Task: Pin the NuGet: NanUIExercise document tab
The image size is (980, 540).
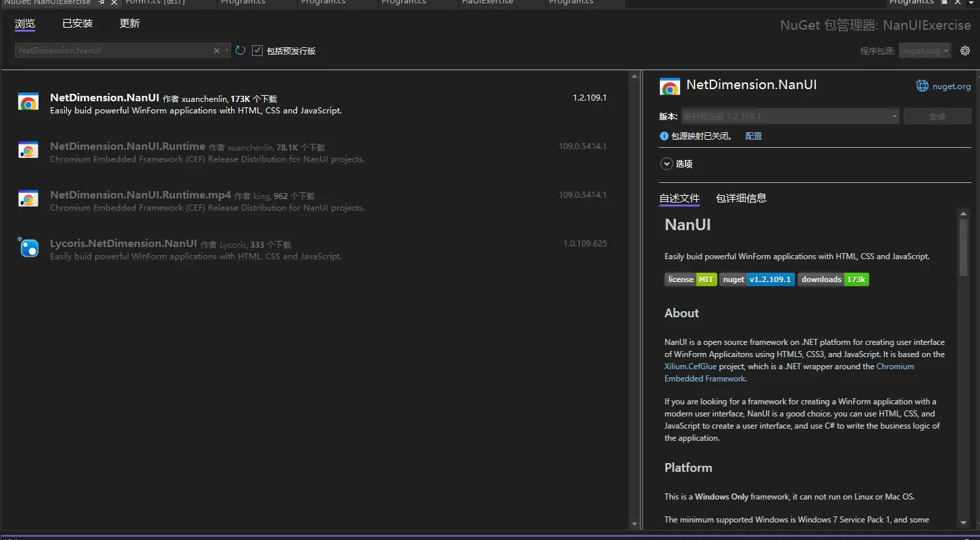Action: pos(101,3)
